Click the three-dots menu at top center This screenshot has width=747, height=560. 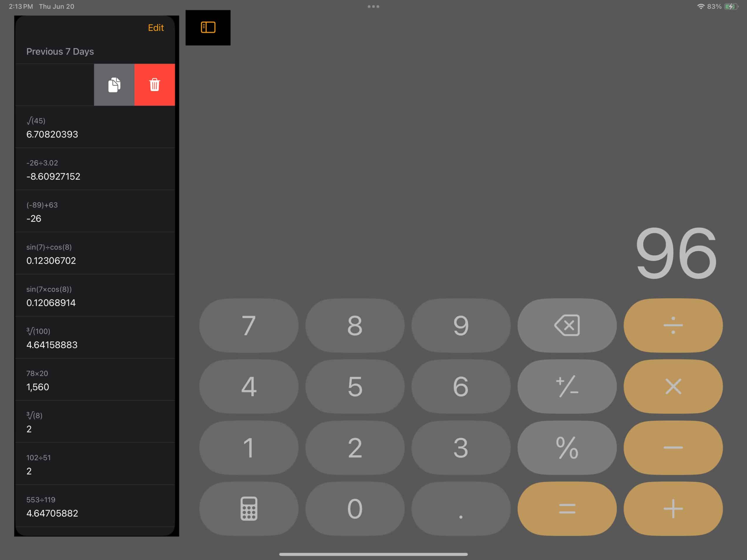point(373,6)
